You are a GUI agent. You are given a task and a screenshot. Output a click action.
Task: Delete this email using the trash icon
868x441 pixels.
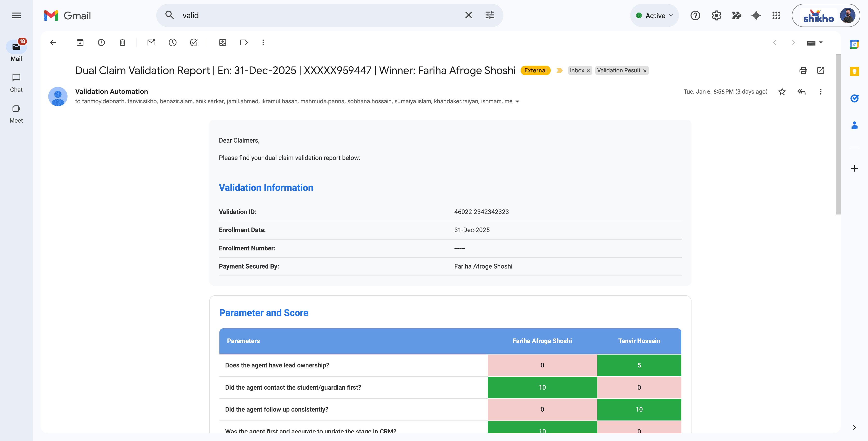[122, 42]
